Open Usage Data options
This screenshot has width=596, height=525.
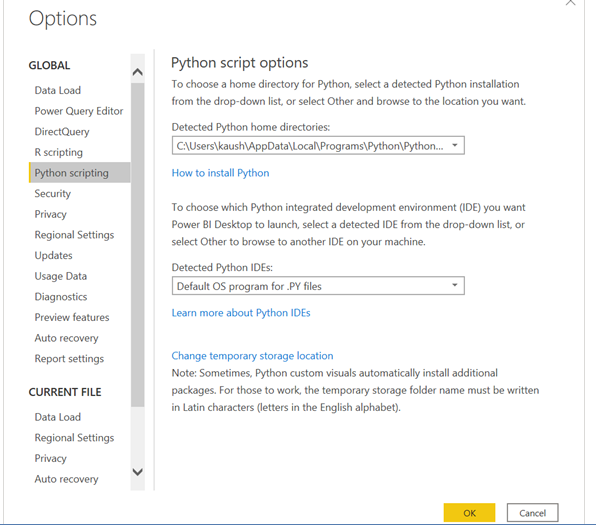click(61, 276)
